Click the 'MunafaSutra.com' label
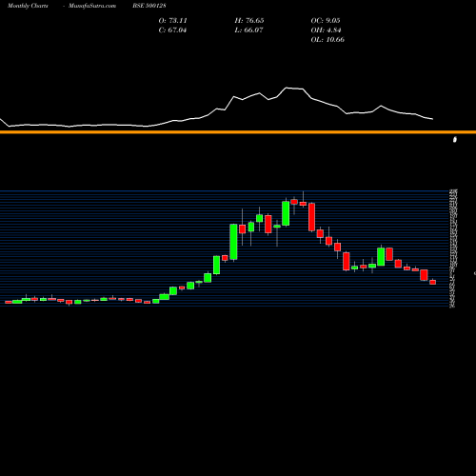 [92, 6]
